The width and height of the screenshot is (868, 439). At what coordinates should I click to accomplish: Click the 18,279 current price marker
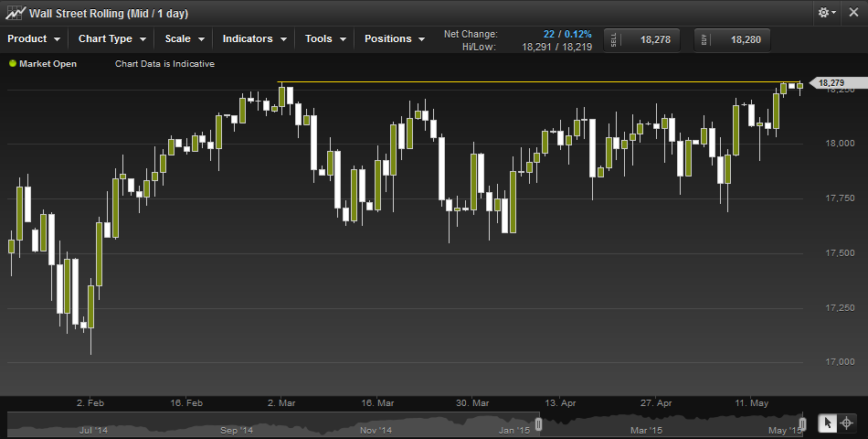pyautogui.click(x=831, y=83)
